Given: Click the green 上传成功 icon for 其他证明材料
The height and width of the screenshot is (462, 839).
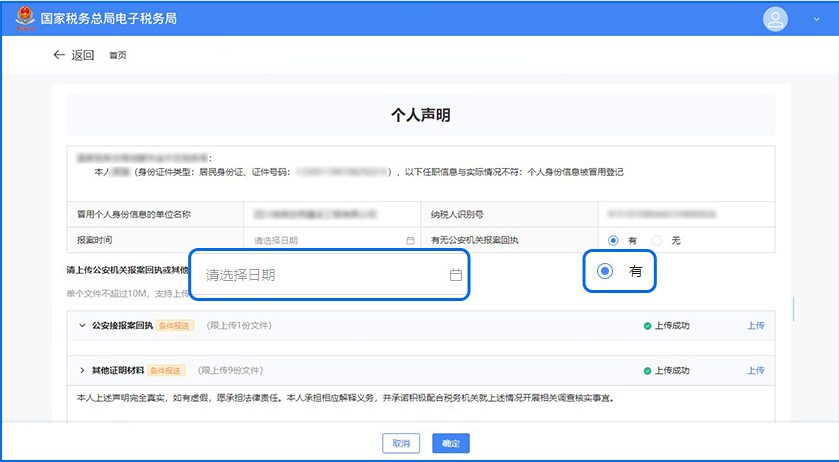Looking at the screenshot, I should (x=647, y=371).
